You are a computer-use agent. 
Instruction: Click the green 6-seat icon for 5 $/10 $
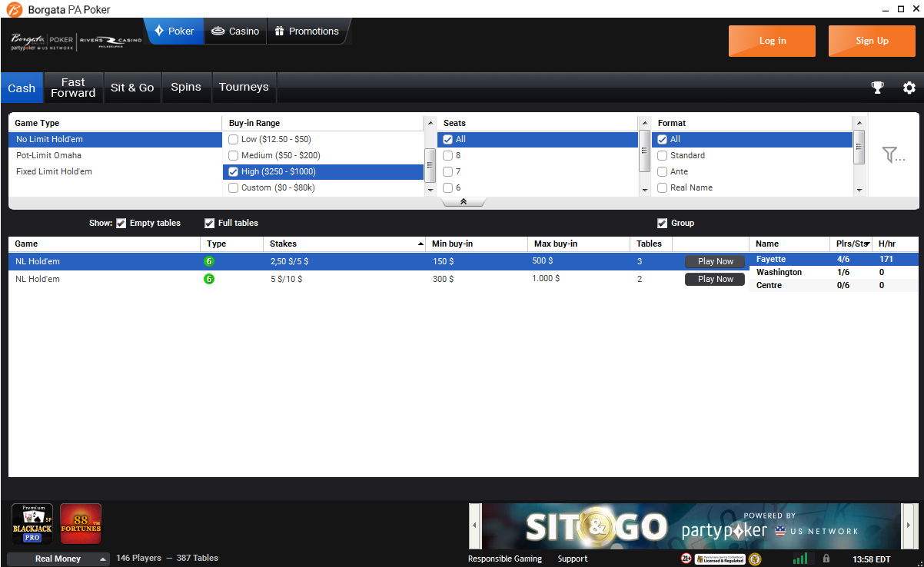tap(209, 279)
